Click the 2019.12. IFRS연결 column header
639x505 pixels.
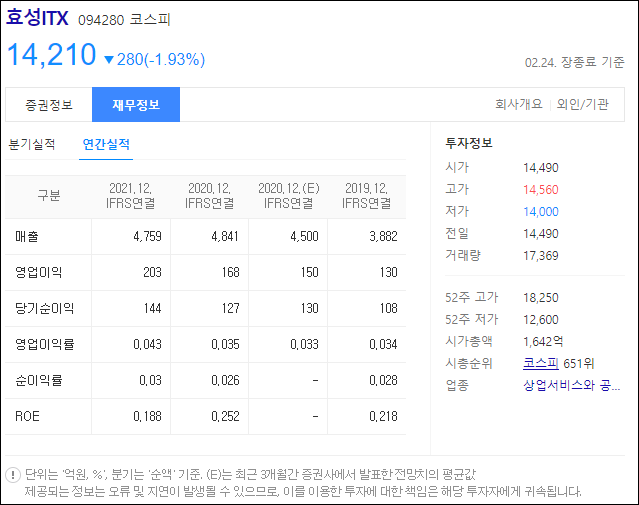366,196
